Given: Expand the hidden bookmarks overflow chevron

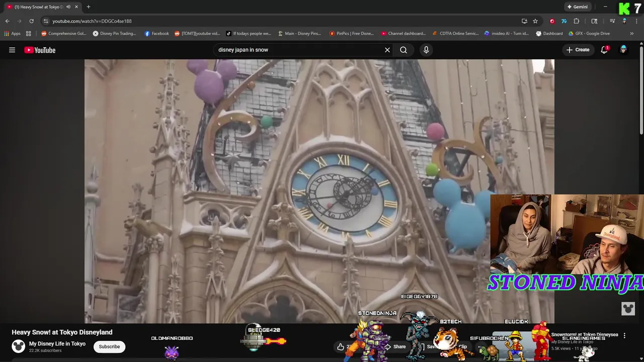Looking at the screenshot, I should [x=632, y=34].
